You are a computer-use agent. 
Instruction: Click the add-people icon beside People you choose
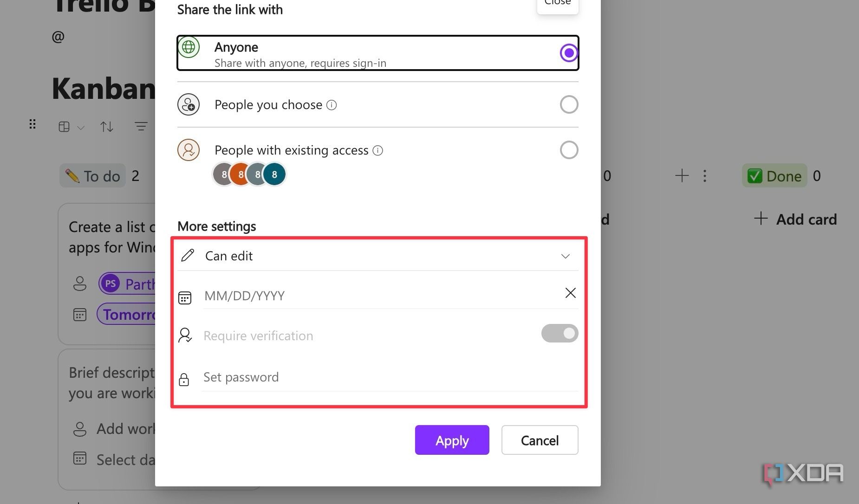[x=189, y=104]
